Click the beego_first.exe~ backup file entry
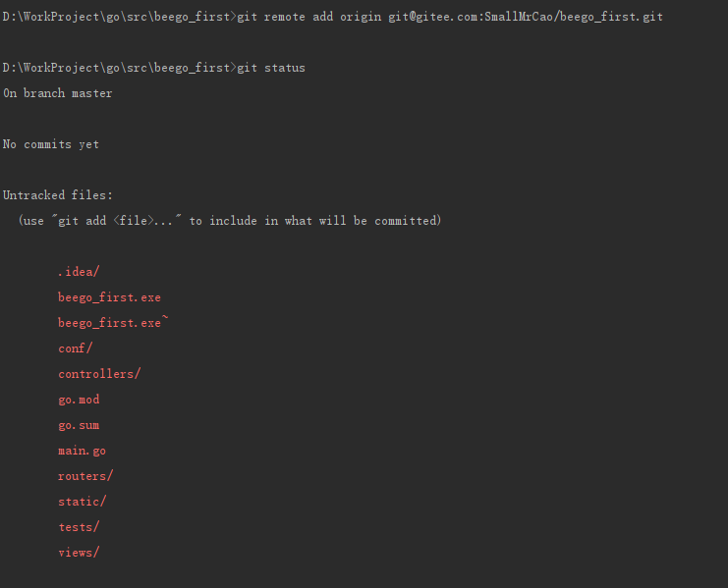The width and height of the screenshot is (728, 588). (x=113, y=323)
